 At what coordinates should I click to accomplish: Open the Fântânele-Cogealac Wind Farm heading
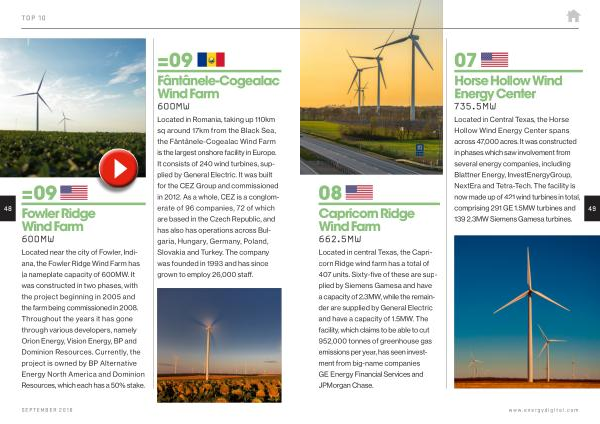coord(211,85)
